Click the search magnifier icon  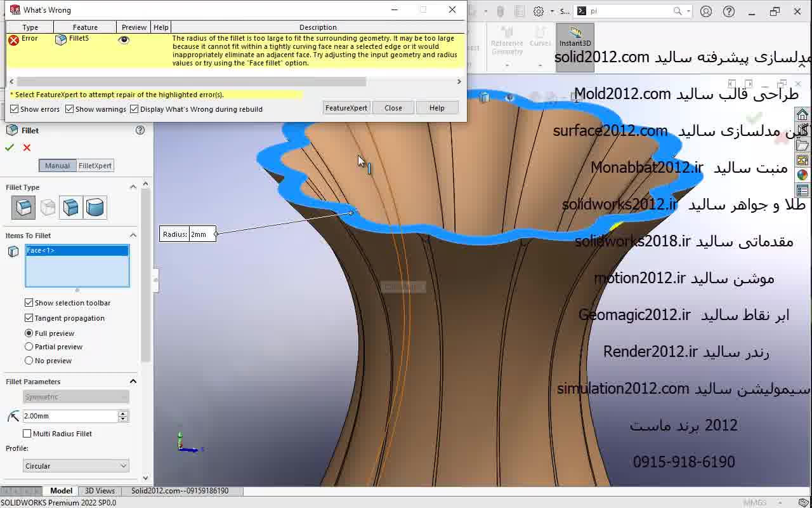pos(678,11)
